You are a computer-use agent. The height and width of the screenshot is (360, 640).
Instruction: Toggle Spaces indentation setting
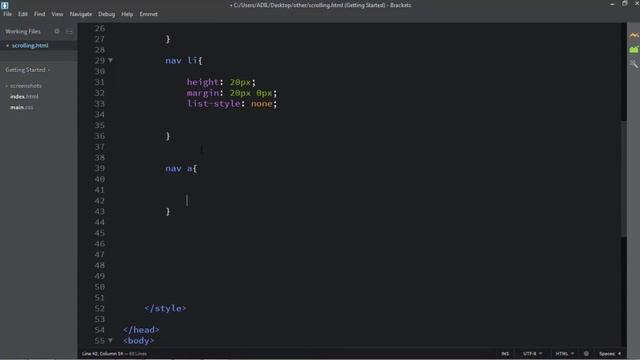point(607,354)
